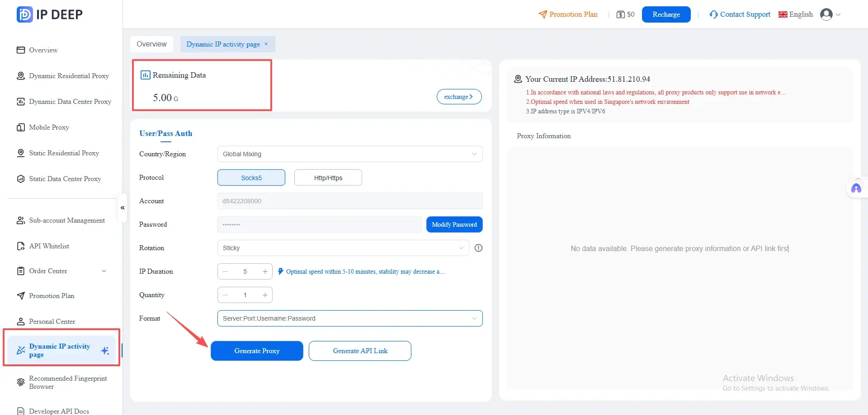Viewport: 868px width, 415px height.
Task: Select the Http/Https protocol option
Action: tap(328, 177)
